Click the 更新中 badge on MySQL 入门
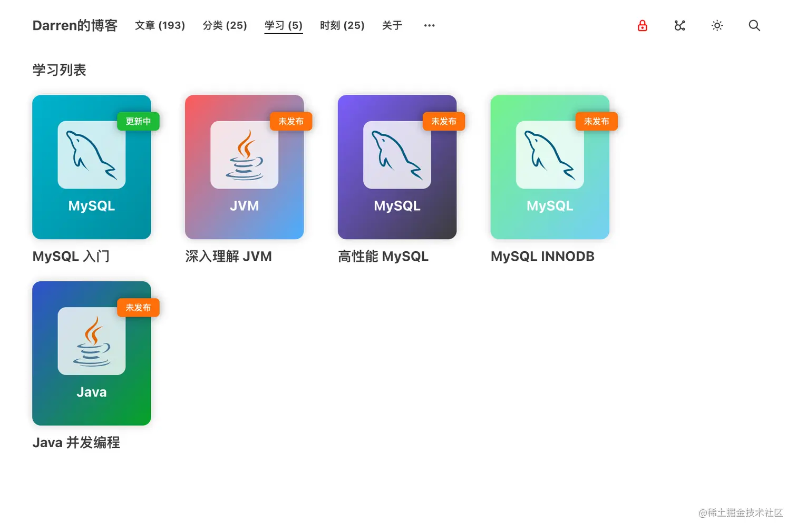Image resolution: width=797 pixels, height=532 pixels. [138, 121]
